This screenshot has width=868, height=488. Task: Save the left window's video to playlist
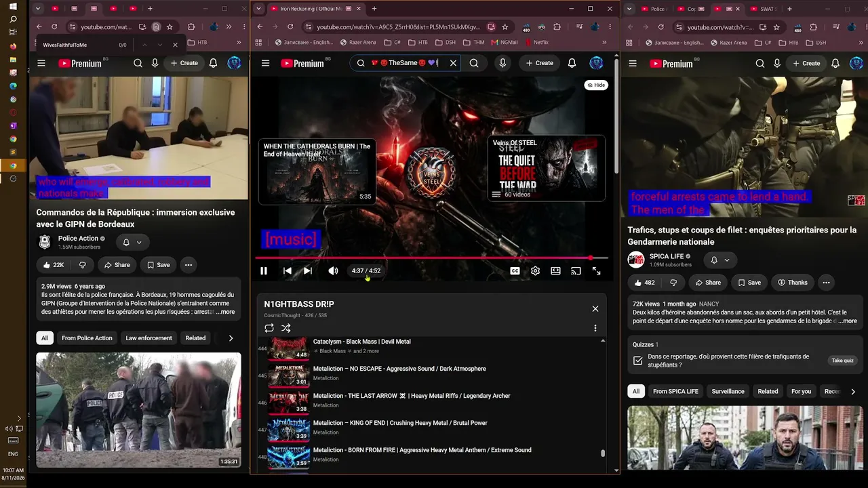(158, 265)
